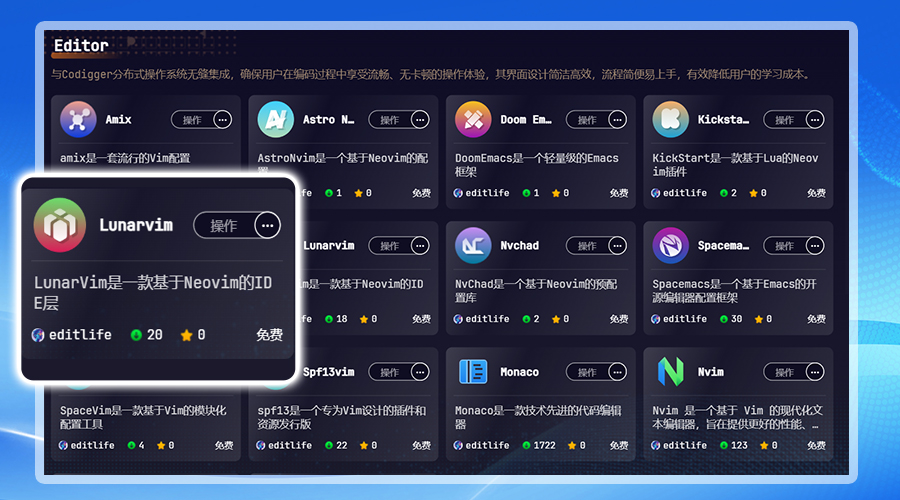Open the ellipsis menu on Nvim card
Image resolution: width=900 pixels, height=500 pixels.
point(815,372)
